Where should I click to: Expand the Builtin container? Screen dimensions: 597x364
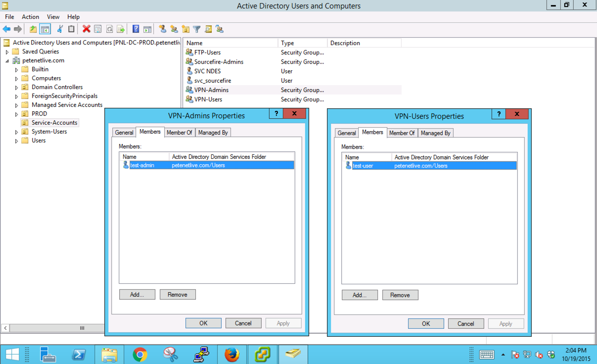16,70
